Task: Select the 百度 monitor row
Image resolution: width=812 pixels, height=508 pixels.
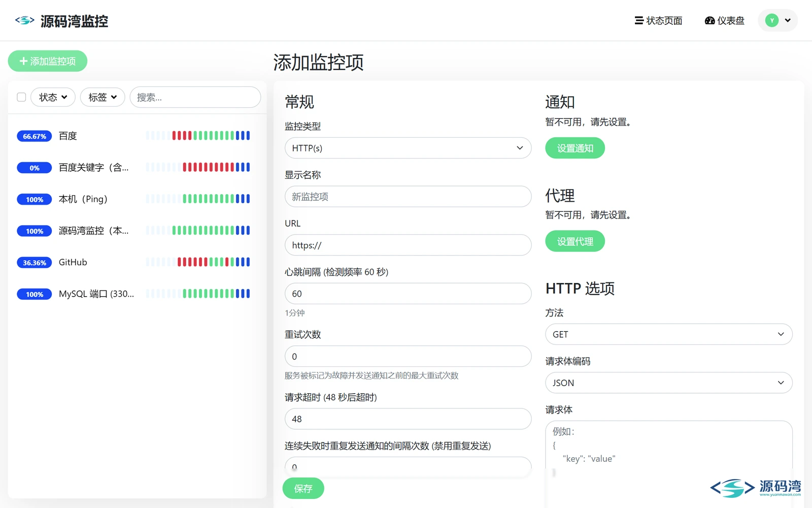Action: click(137, 136)
